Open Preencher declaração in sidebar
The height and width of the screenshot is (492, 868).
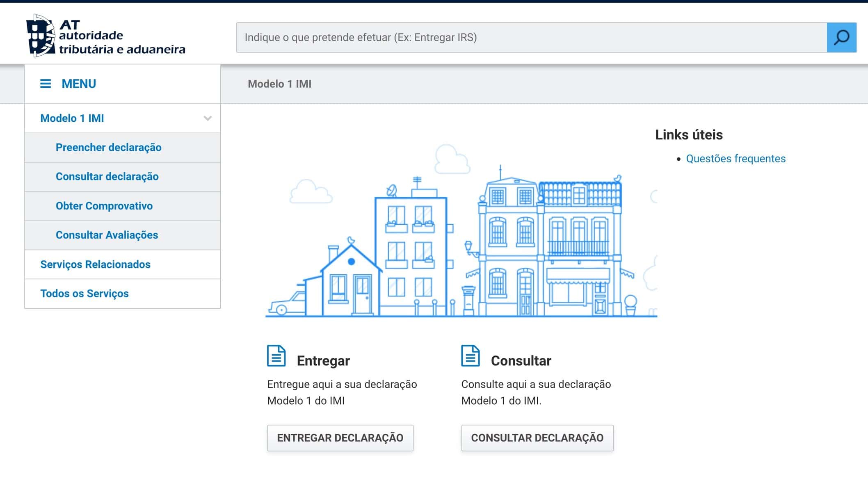(x=108, y=148)
